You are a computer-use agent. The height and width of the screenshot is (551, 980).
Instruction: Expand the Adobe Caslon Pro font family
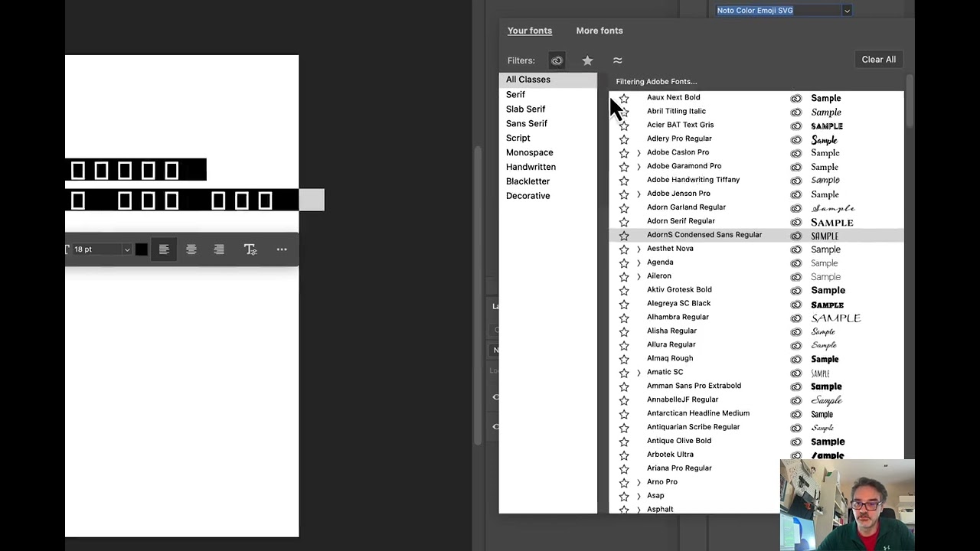click(639, 153)
